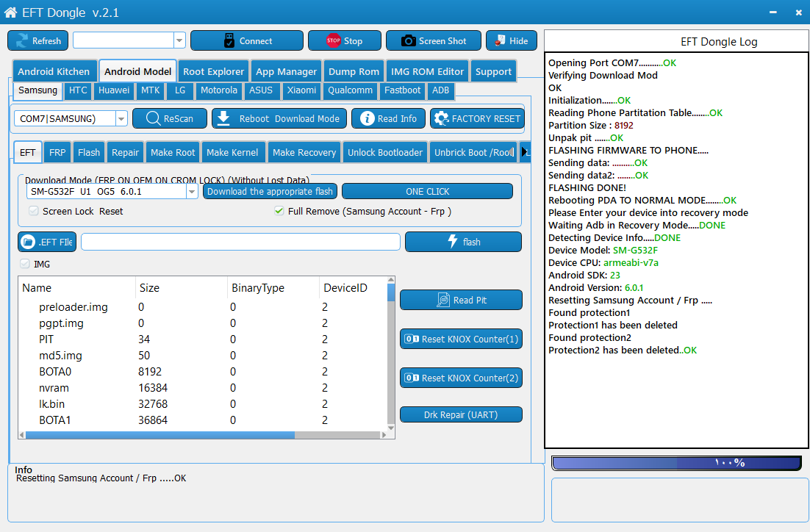This screenshot has height=532, width=810.
Task: Click the counter icon on Reset KNOX Counter(2)
Action: point(412,378)
